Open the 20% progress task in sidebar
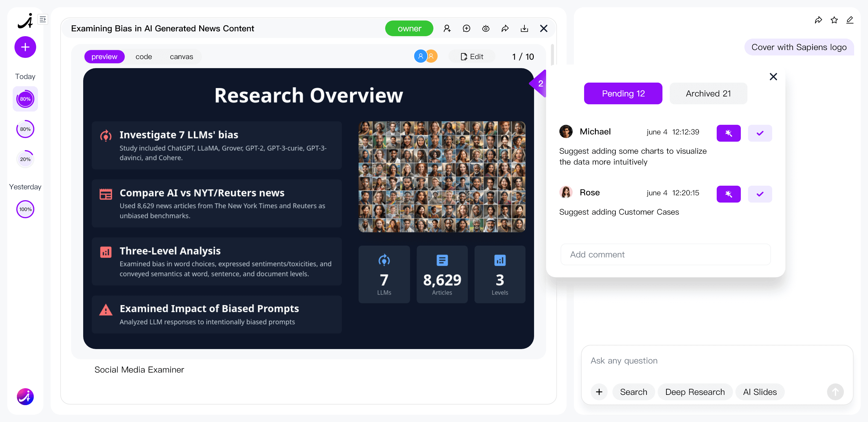The image size is (868, 422). 25,159
